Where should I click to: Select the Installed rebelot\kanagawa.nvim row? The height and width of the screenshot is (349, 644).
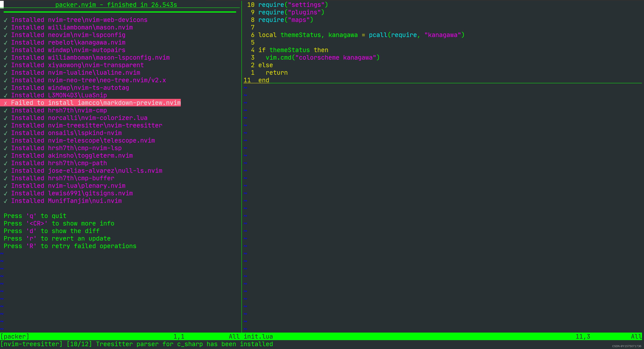point(65,42)
